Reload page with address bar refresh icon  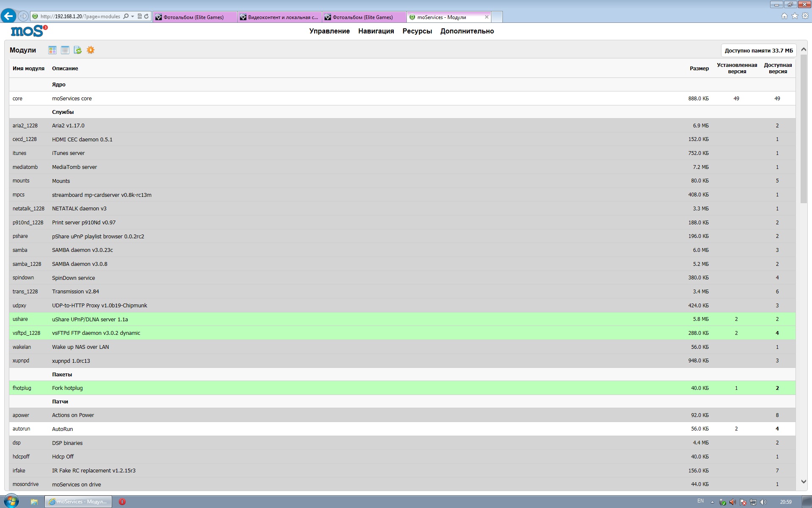pyautogui.click(x=146, y=17)
